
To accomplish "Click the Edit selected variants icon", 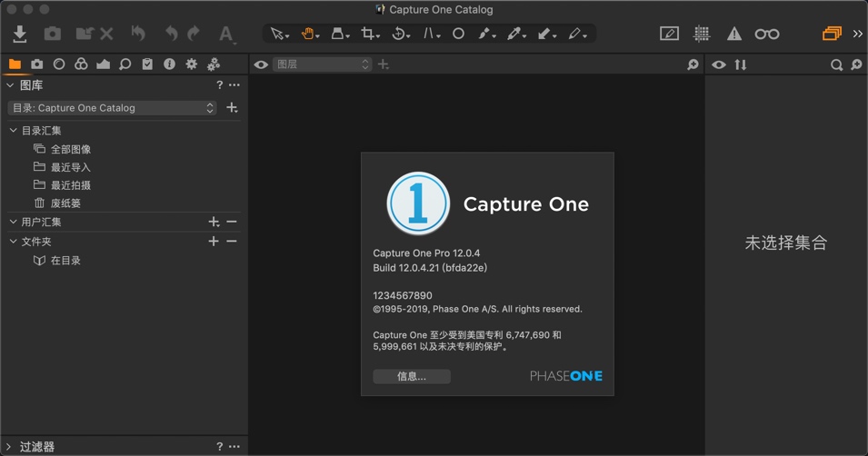I will 669,34.
